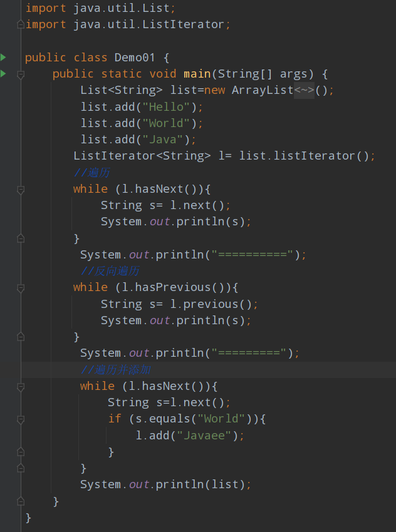Click the System.out.println(list) statement
The width and height of the screenshot is (396, 532).
pyautogui.click(x=165, y=484)
